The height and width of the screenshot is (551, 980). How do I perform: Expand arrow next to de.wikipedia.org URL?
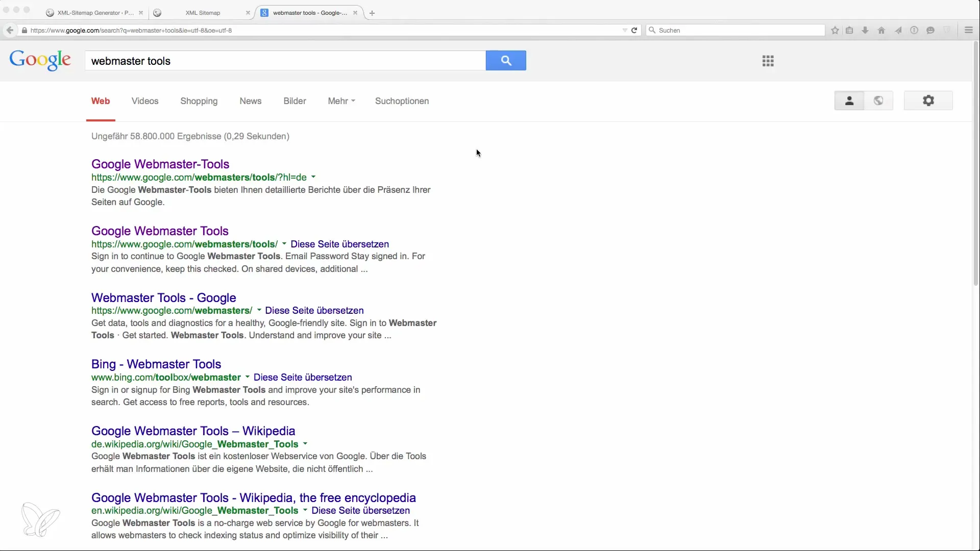(305, 444)
